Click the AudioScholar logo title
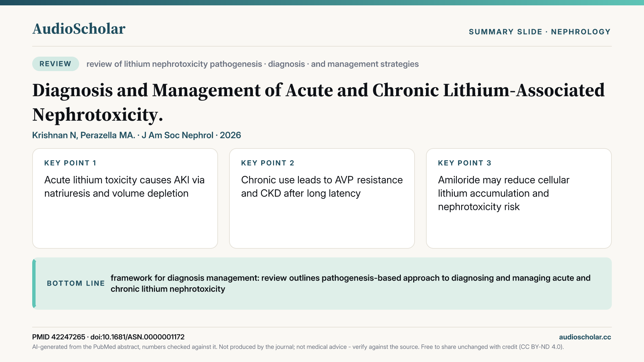 (79, 29)
